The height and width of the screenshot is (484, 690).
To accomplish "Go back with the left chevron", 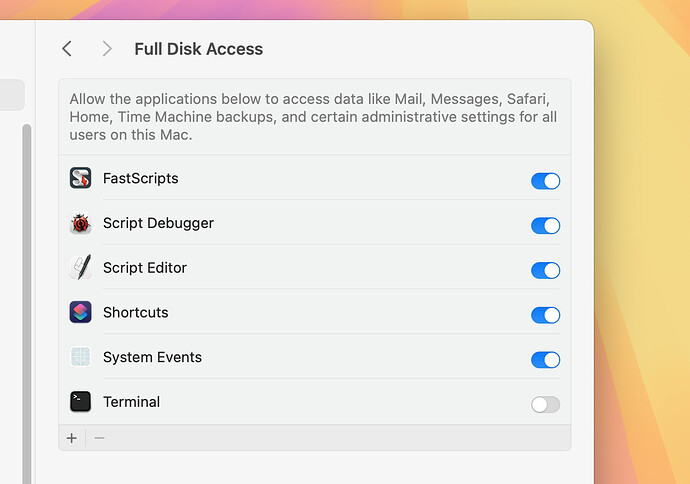I will pos(67,48).
